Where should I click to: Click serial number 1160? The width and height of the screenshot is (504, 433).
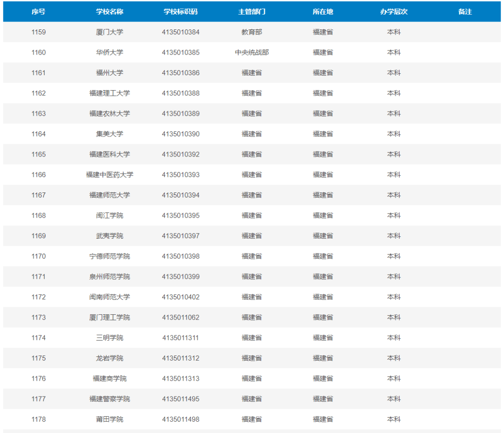point(39,52)
